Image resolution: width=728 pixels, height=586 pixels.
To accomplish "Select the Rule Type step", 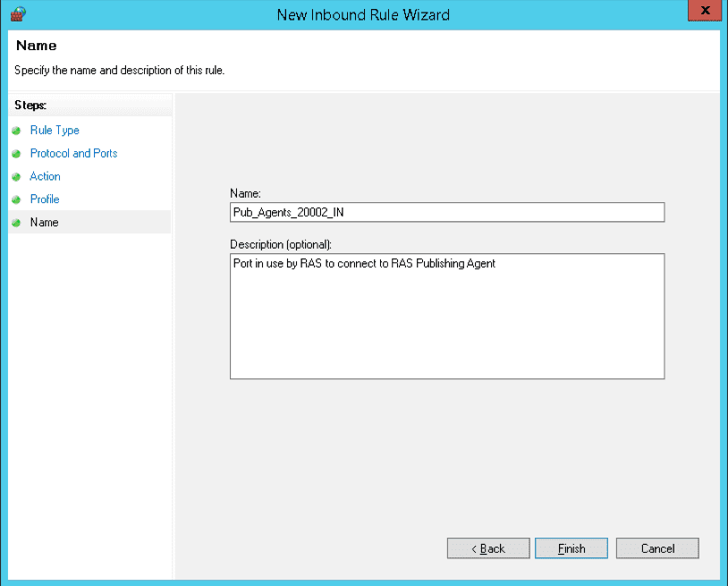I will point(55,130).
